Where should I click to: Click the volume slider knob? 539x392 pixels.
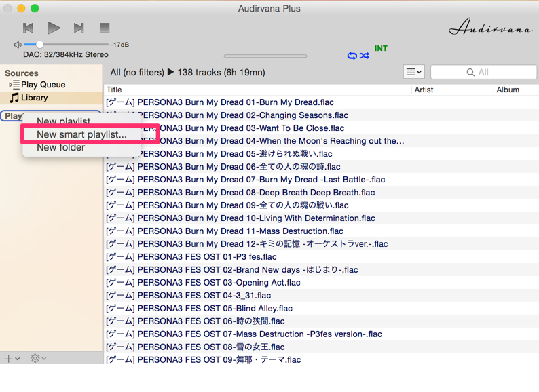tap(39, 44)
